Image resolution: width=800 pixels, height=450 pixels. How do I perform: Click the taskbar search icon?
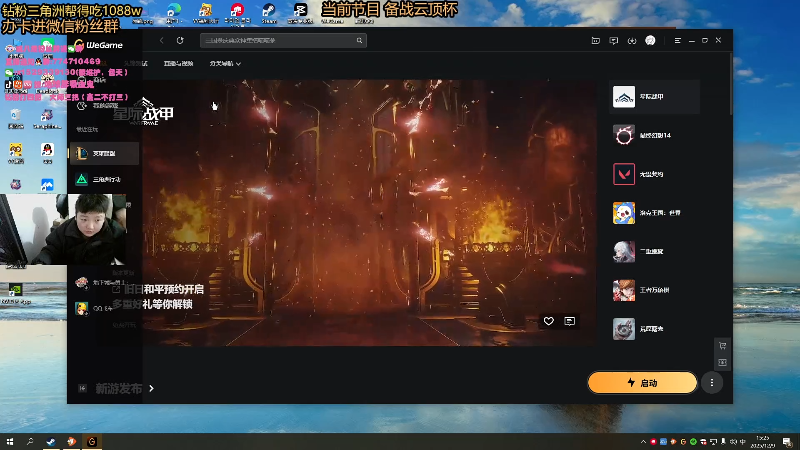coord(30,442)
